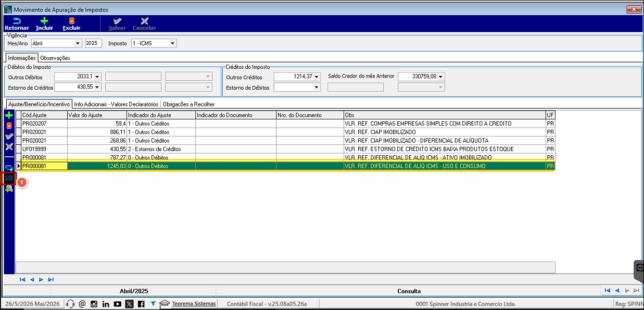Open Info Adicionais - Valores Declaratórios tab
The image size is (644, 310).
pos(116,104)
